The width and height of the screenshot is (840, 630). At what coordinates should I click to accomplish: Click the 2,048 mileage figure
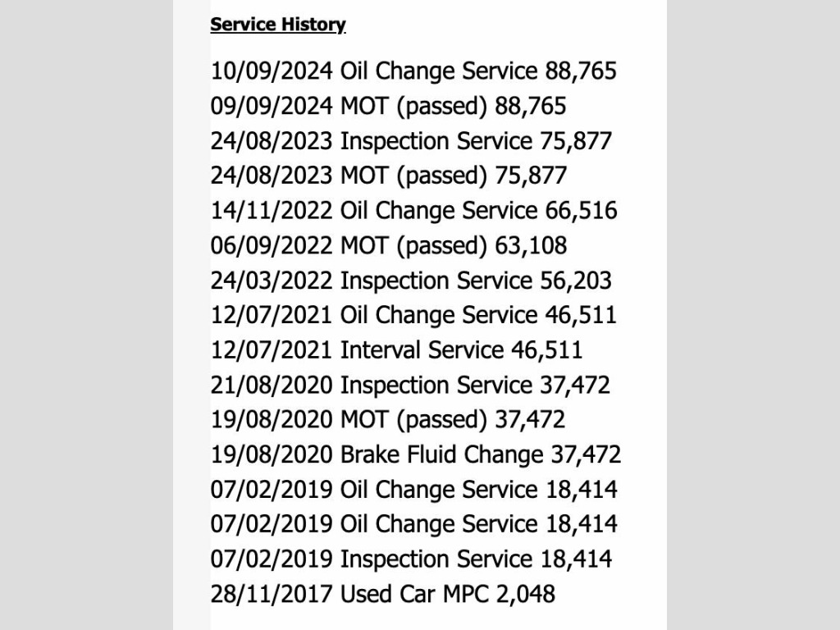[x=526, y=594]
